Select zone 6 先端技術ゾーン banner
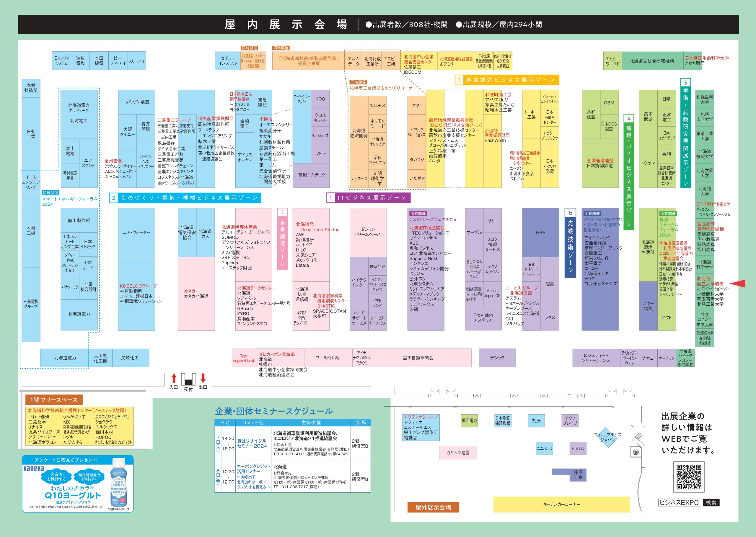756x537 pixels. pos(570,243)
